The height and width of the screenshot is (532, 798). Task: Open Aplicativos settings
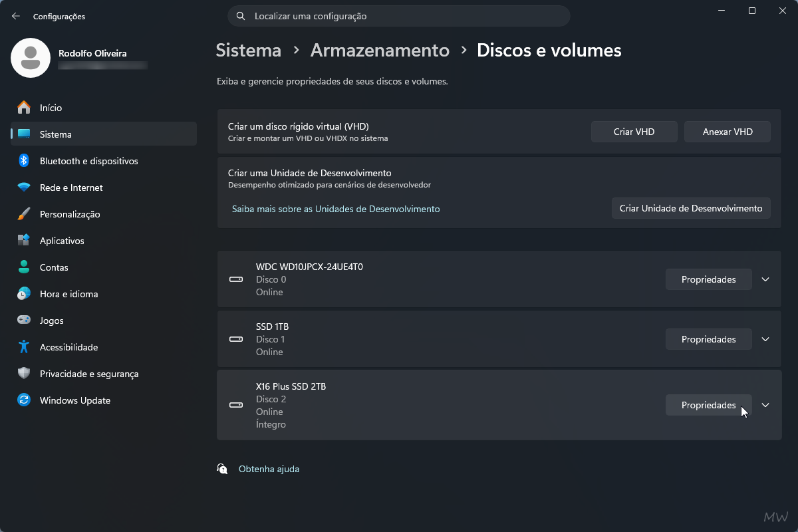(x=104, y=241)
